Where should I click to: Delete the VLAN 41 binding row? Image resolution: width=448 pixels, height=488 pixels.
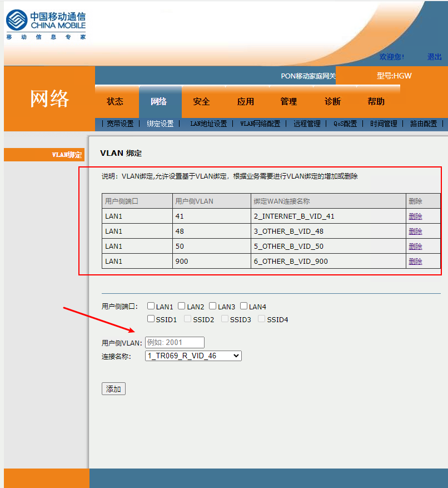coord(415,216)
